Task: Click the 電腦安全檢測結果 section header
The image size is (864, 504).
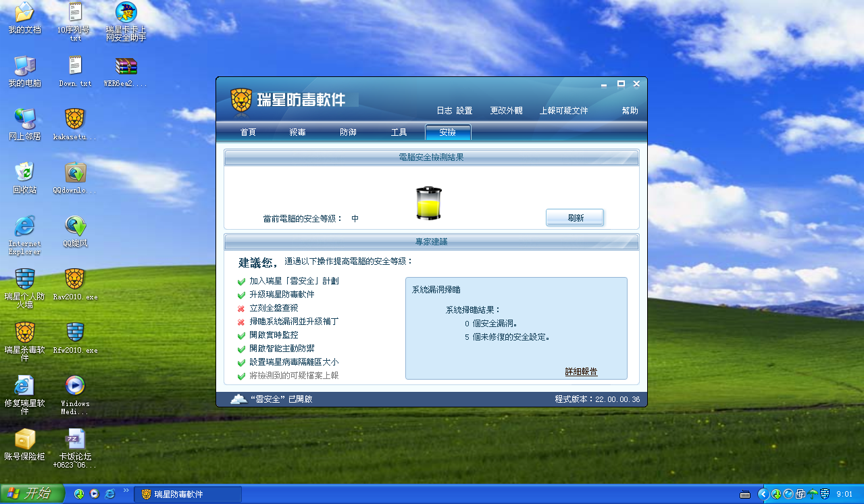Action: pos(431,157)
